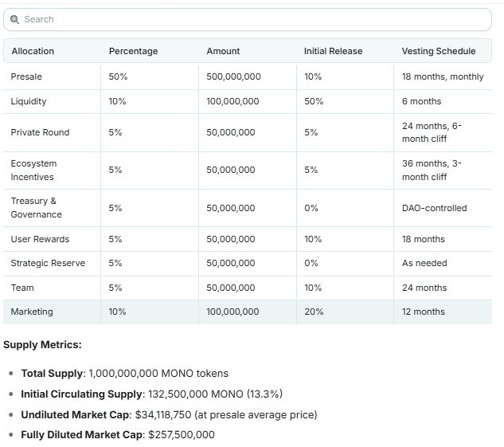Image resolution: width=504 pixels, height=447 pixels.
Task: Sort by the Allocation column header
Action: [x=33, y=51]
